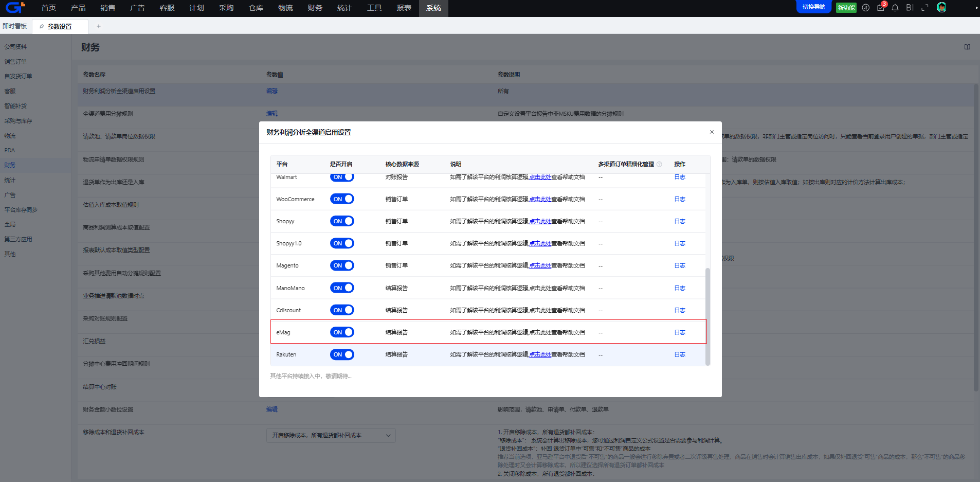Viewport: 980px width, 482px height.
Task: Open the 开启移除成本 dropdown
Action: click(331, 435)
